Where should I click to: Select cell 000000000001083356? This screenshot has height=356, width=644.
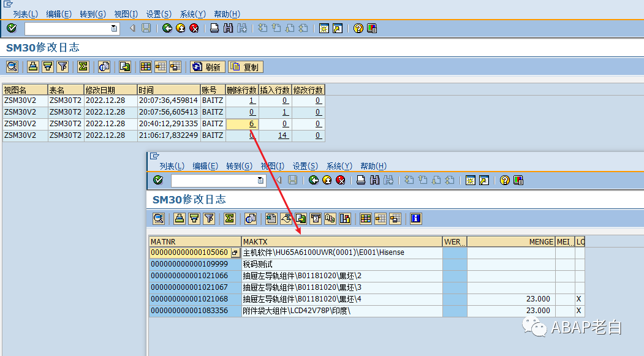(x=195, y=311)
